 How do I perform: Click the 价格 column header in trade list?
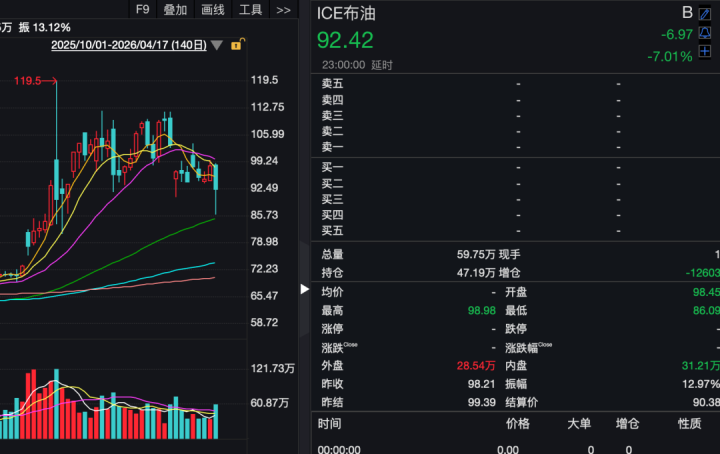point(518,423)
